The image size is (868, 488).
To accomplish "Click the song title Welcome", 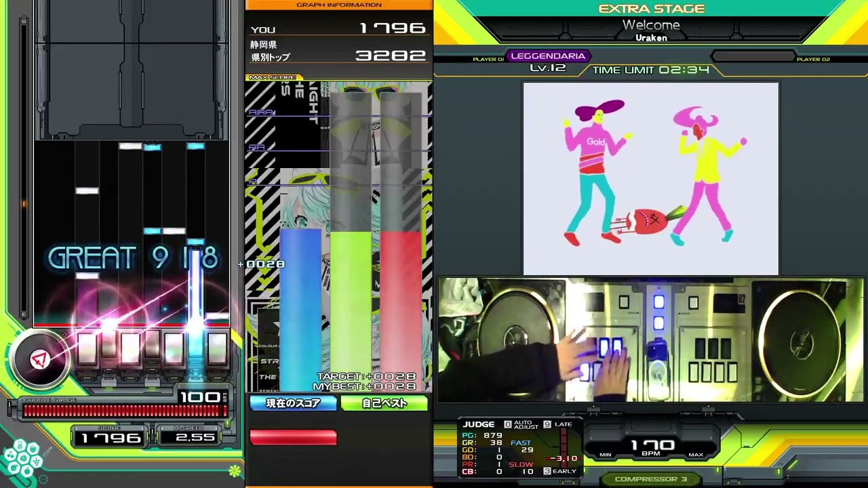I will click(651, 25).
